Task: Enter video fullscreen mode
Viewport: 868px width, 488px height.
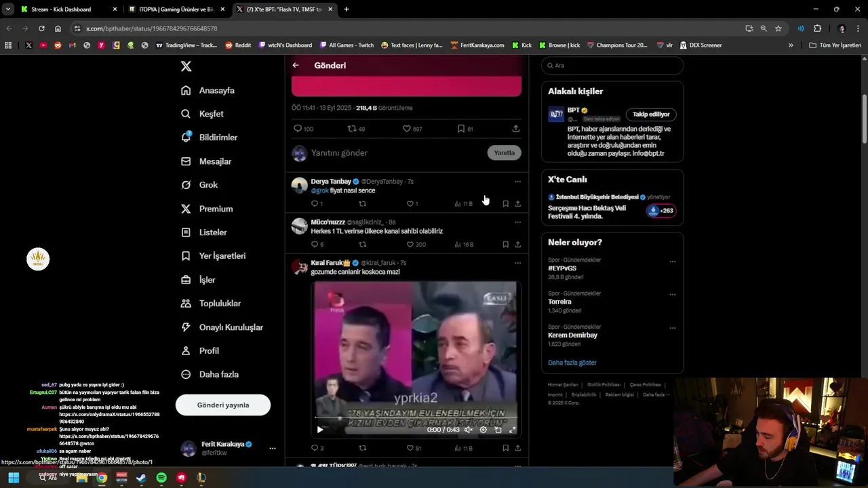Action: [x=512, y=430]
